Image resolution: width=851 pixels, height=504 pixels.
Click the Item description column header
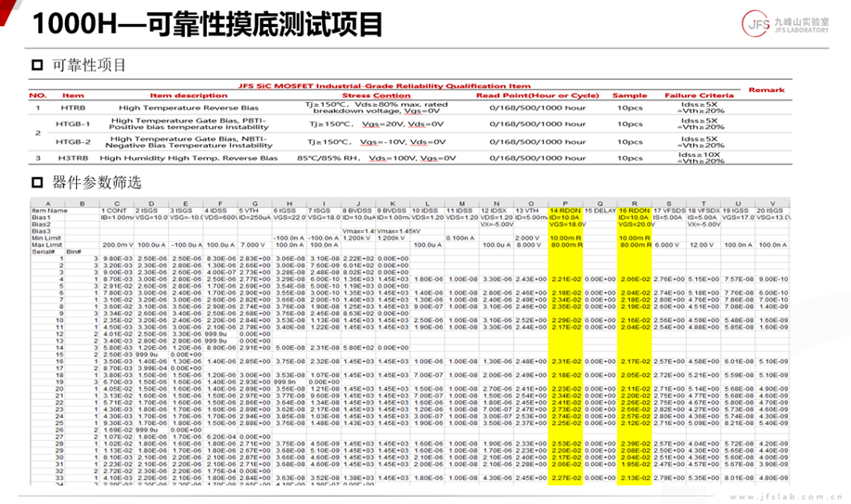click(x=188, y=95)
